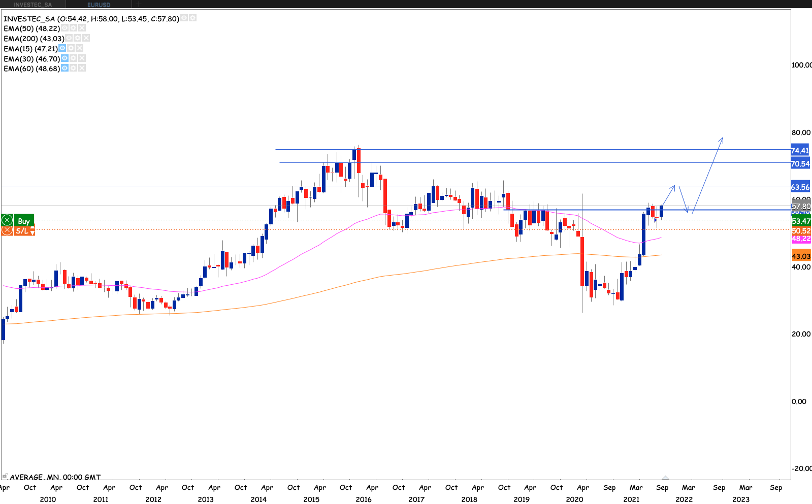
Task: Open INVESTEC_SA chart series settings gear
Action: [x=192, y=18]
